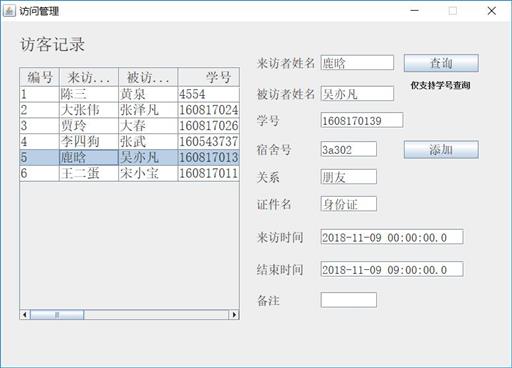Focus the 来访者姓名 input field

357,63
